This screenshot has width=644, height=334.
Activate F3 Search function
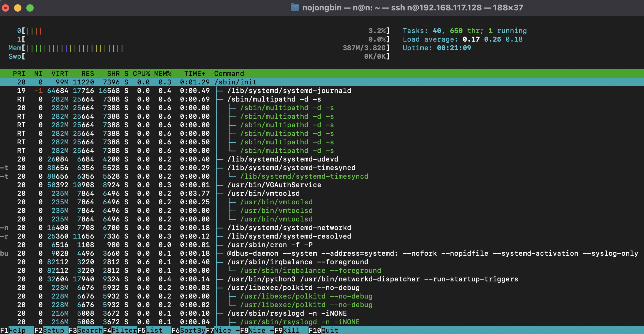(85, 330)
